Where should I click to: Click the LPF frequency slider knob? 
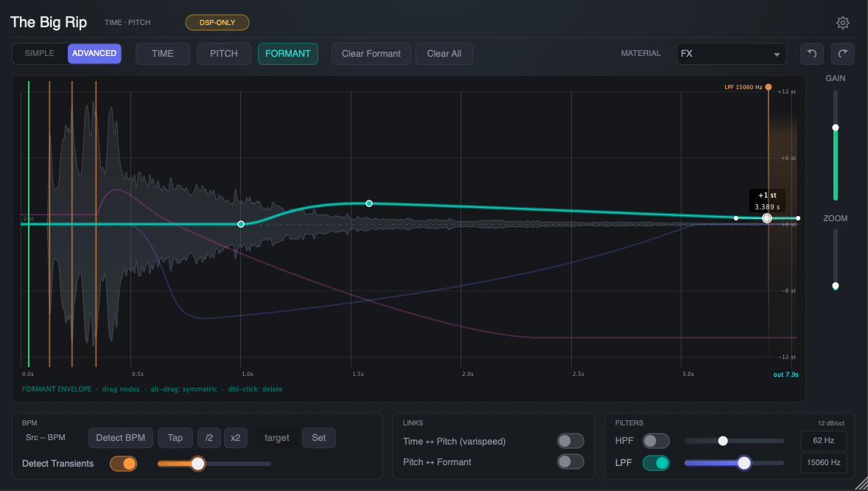coord(744,463)
